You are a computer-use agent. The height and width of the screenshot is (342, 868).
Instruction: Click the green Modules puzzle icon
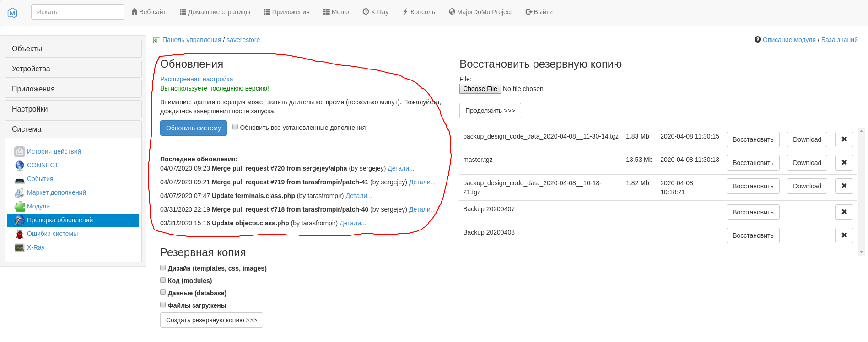[19, 206]
